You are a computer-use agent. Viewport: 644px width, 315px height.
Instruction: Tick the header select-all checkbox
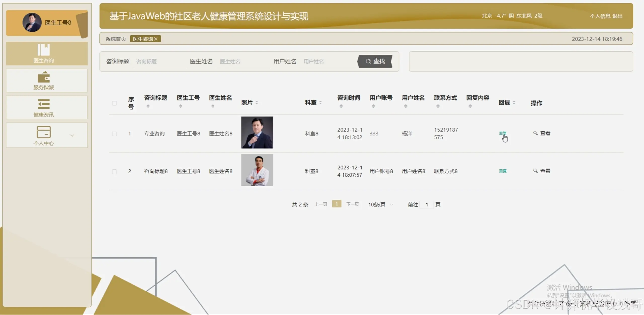click(x=114, y=103)
